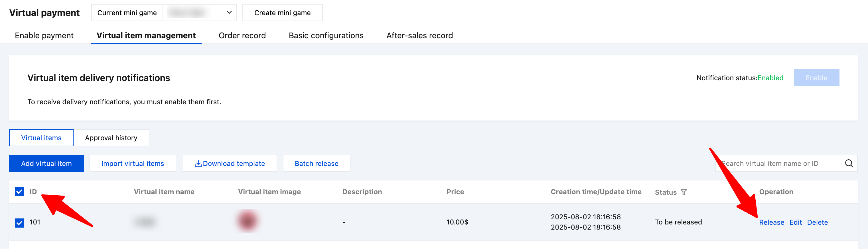
Task: Switch to Approval history sub-tab
Action: coord(111,138)
